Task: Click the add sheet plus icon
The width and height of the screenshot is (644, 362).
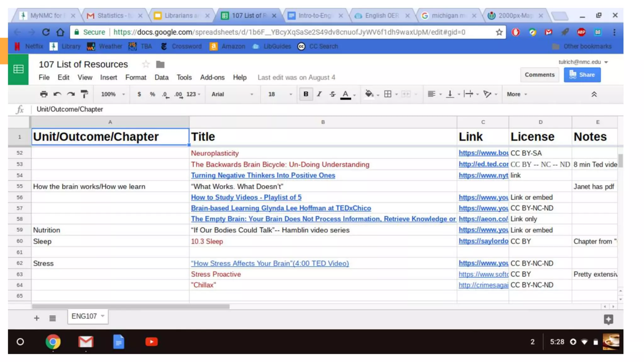Action: 36,318
